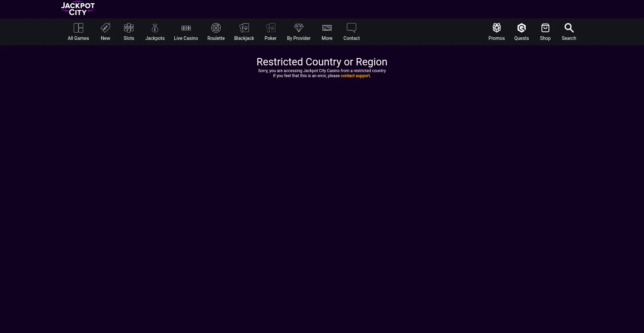Choose the Live Casino menu label

click(x=186, y=38)
